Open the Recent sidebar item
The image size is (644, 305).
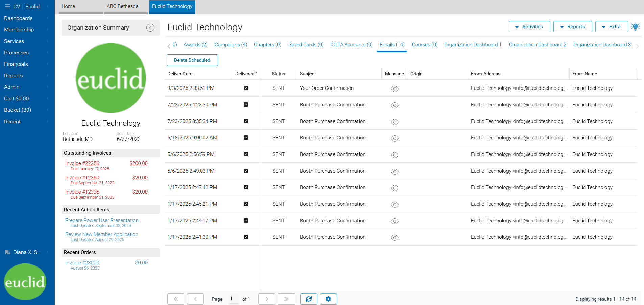coord(27,122)
